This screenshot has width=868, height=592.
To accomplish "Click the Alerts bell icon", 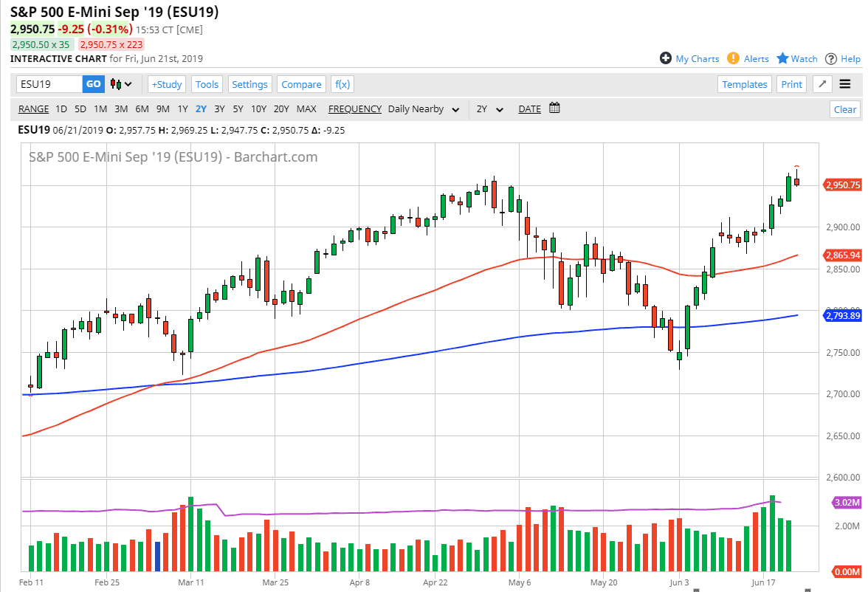I will coord(732,58).
